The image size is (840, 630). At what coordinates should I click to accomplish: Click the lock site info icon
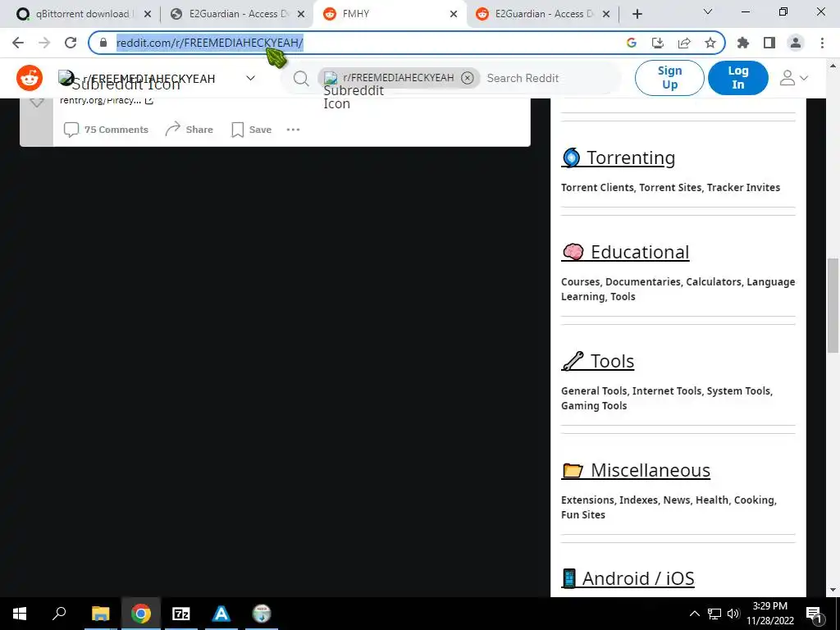(103, 43)
